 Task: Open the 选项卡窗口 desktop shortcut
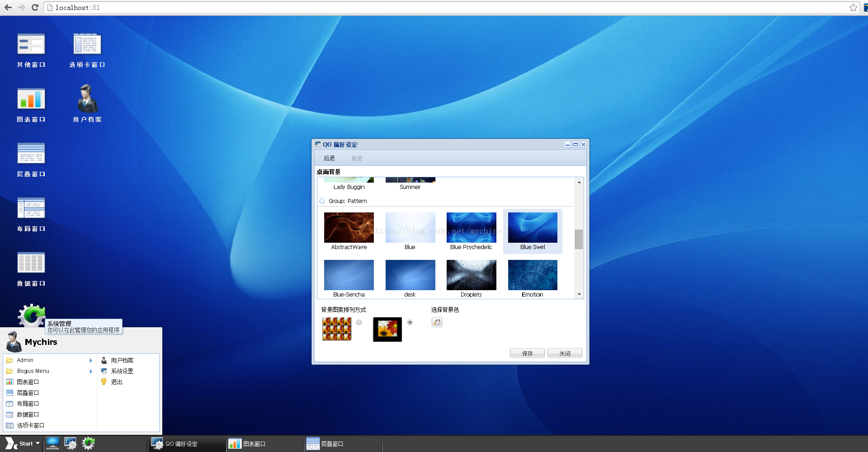[x=87, y=50]
